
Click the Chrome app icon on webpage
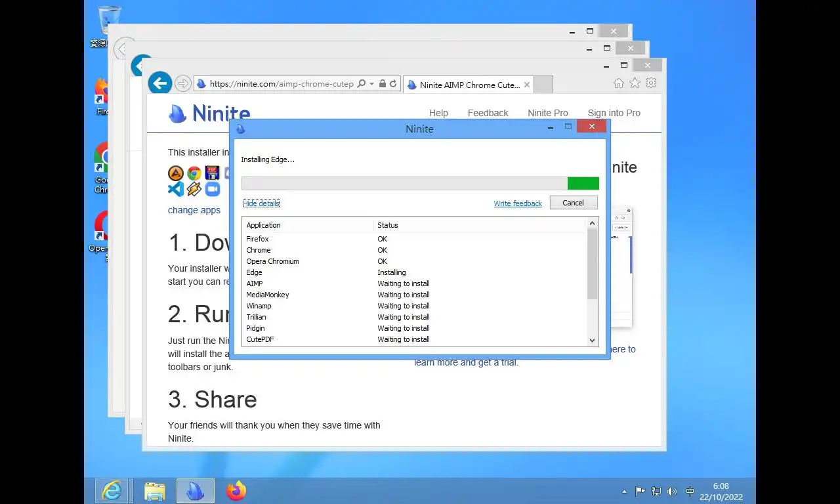[x=194, y=173]
